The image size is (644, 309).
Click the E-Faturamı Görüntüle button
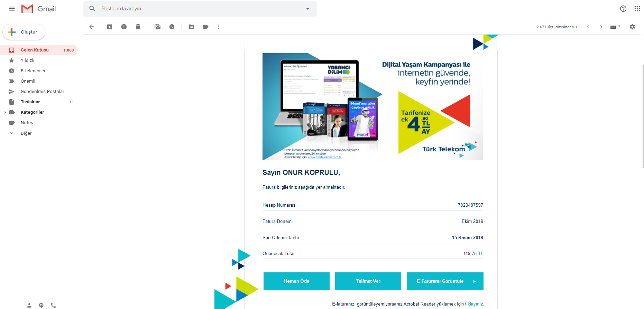coord(445,281)
